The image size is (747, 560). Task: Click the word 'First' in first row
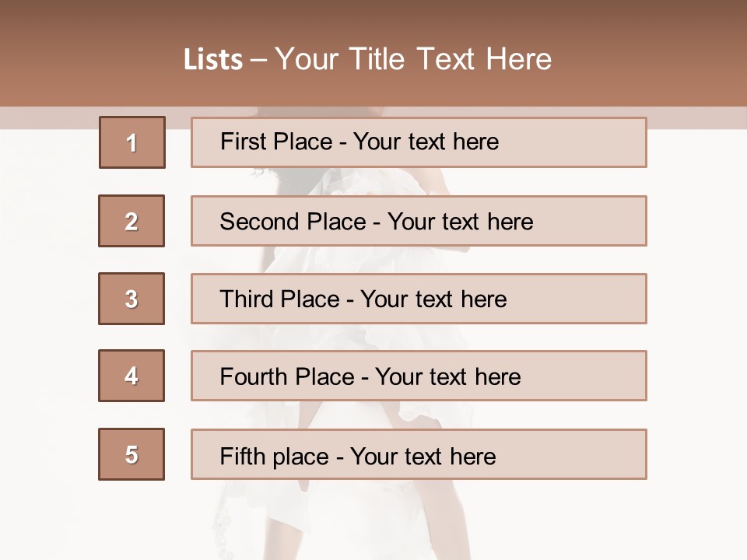point(243,142)
